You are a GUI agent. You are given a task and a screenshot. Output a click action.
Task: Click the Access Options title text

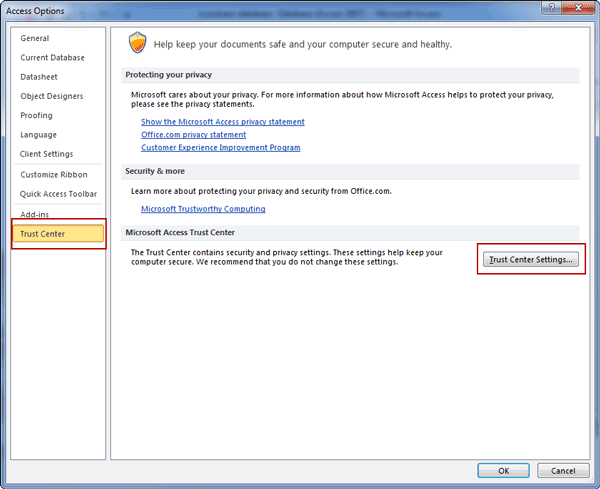35,11
